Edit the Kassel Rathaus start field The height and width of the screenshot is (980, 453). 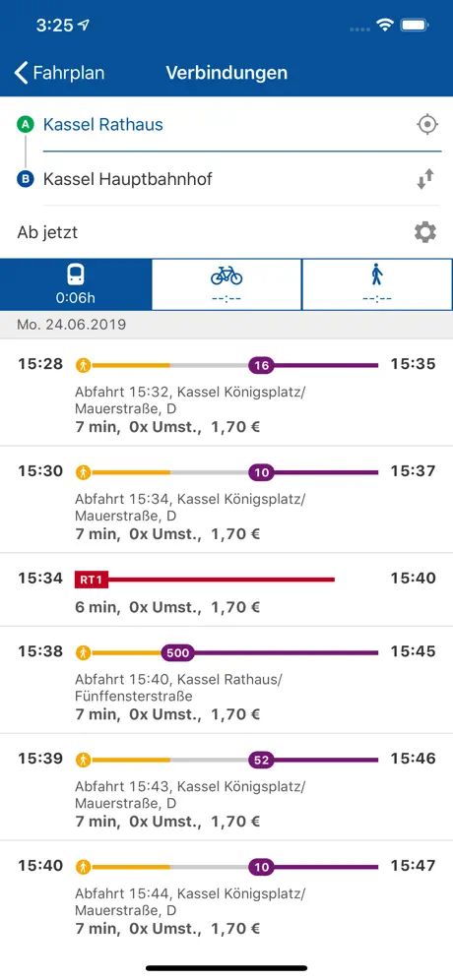click(x=226, y=124)
